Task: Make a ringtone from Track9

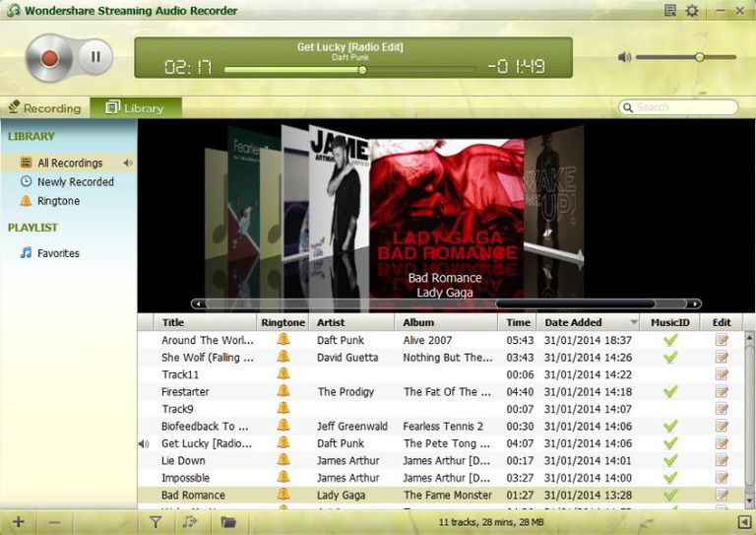Action: [x=283, y=408]
